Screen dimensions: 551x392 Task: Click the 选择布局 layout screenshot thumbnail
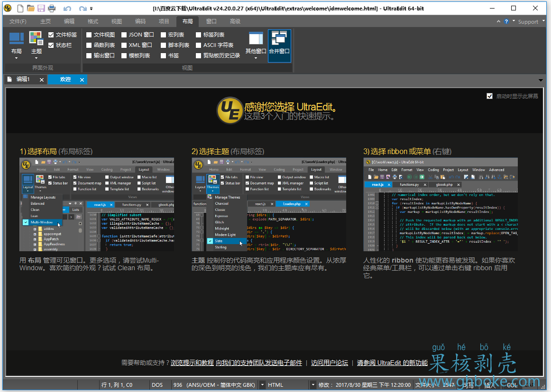(97, 205)
